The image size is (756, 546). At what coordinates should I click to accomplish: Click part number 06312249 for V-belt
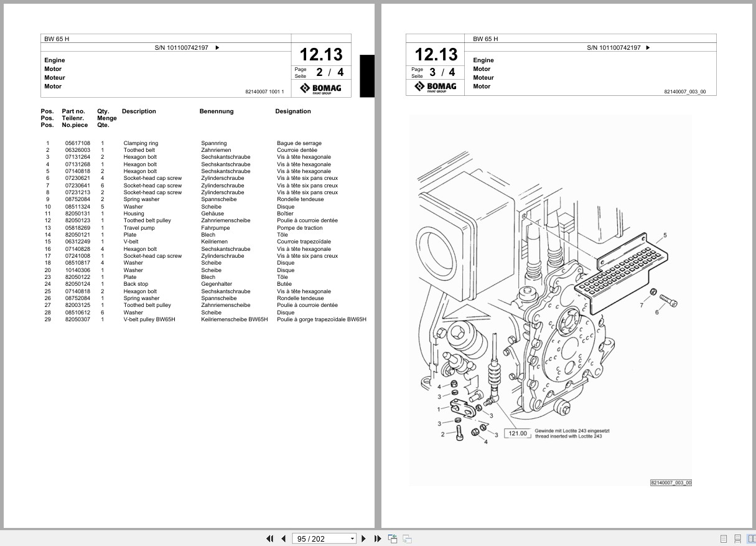78,242
